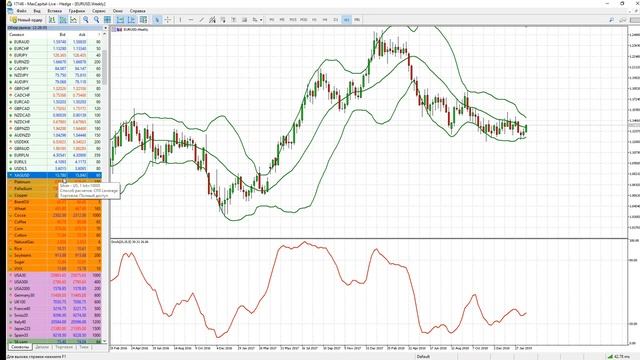Zoom out on the chart

click(x=96, y=20)
